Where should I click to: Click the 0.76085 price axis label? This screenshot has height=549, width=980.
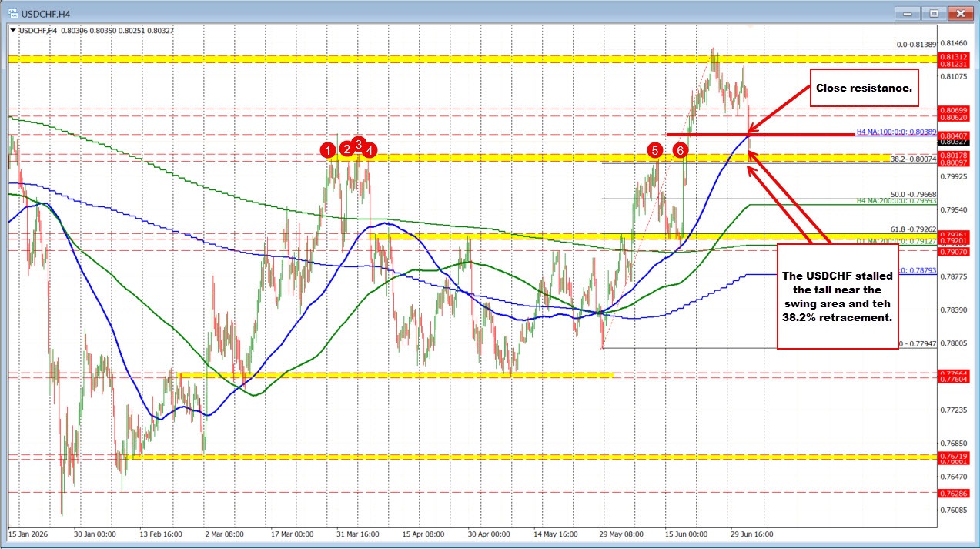(952, 510)
